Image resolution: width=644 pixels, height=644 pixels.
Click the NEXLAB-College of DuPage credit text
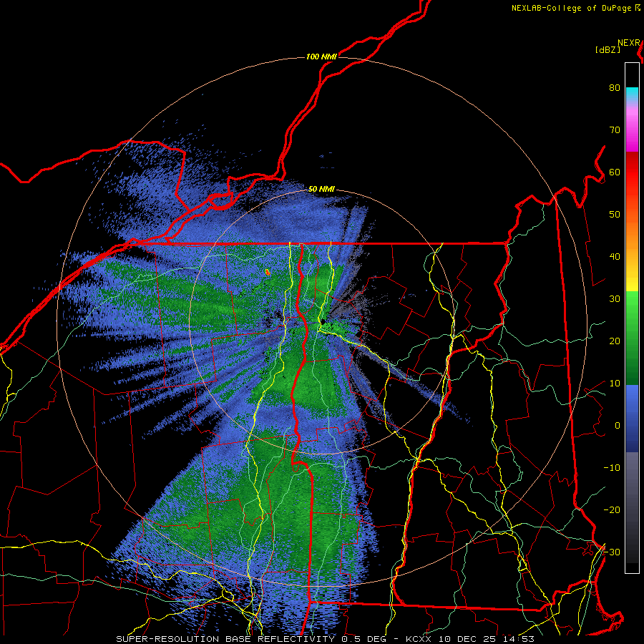pos(571,8)
